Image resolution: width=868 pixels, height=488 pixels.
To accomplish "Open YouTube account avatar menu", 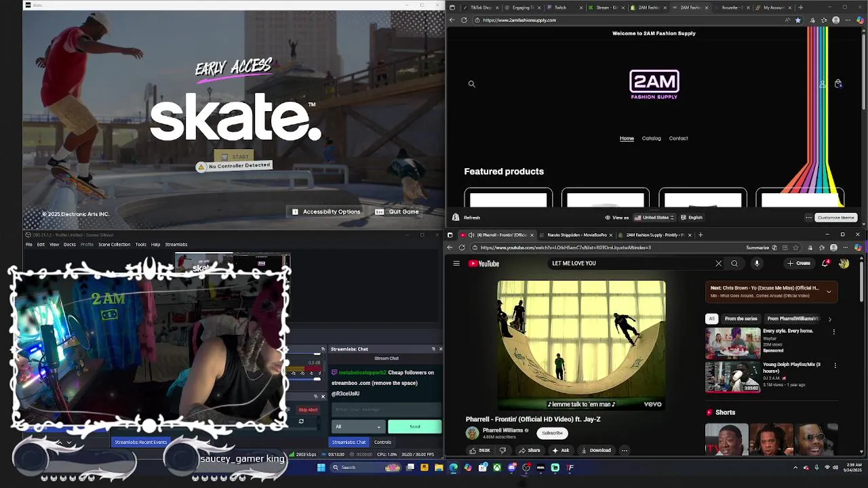I will click(x=844, y=264).
